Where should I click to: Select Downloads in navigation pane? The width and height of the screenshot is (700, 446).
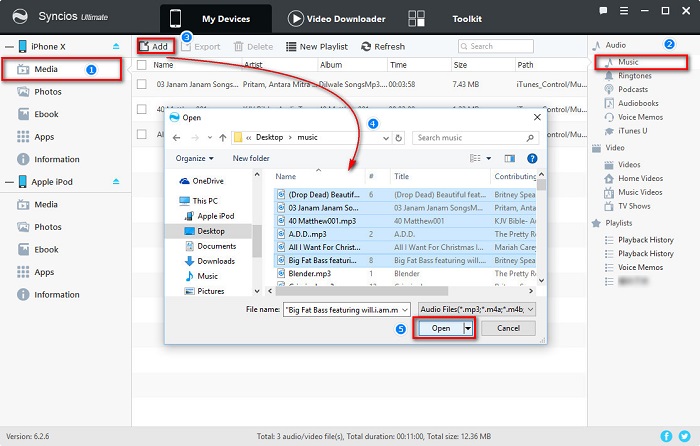210,261
